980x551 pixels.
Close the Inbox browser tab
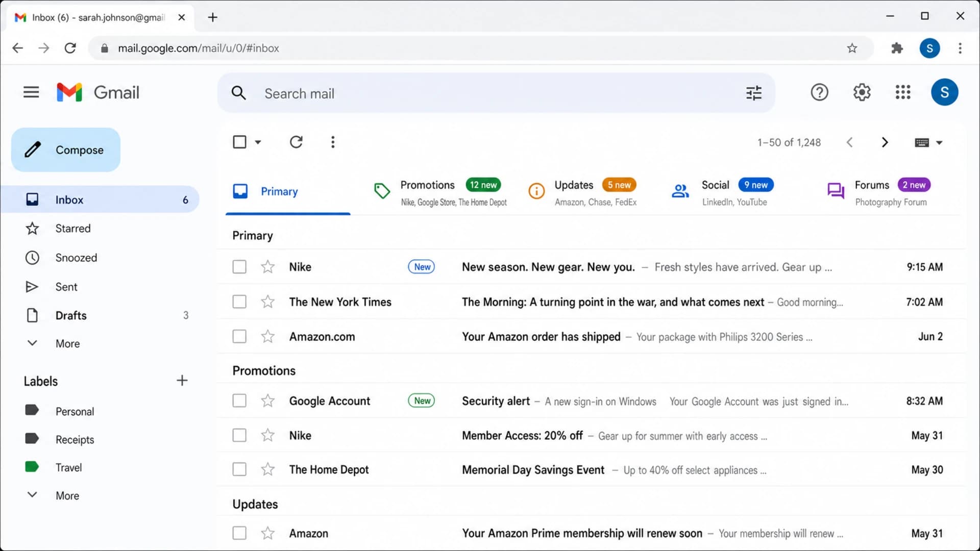(x=181, y=17)
